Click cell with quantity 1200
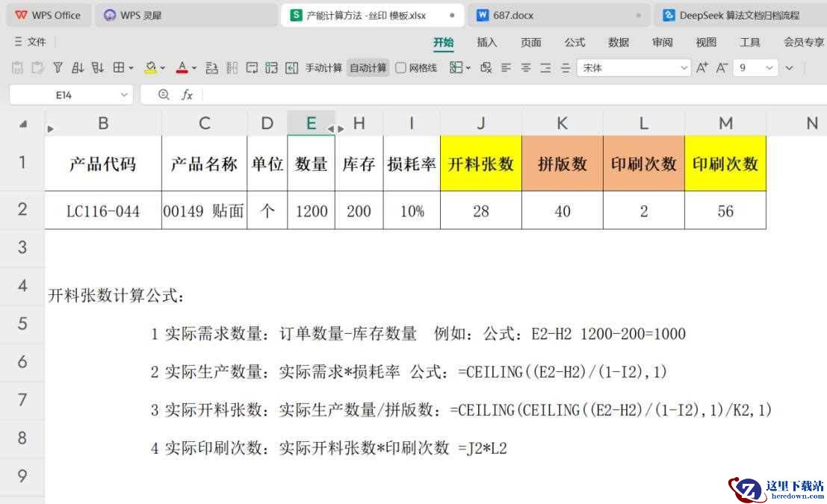 coord(312,211)
